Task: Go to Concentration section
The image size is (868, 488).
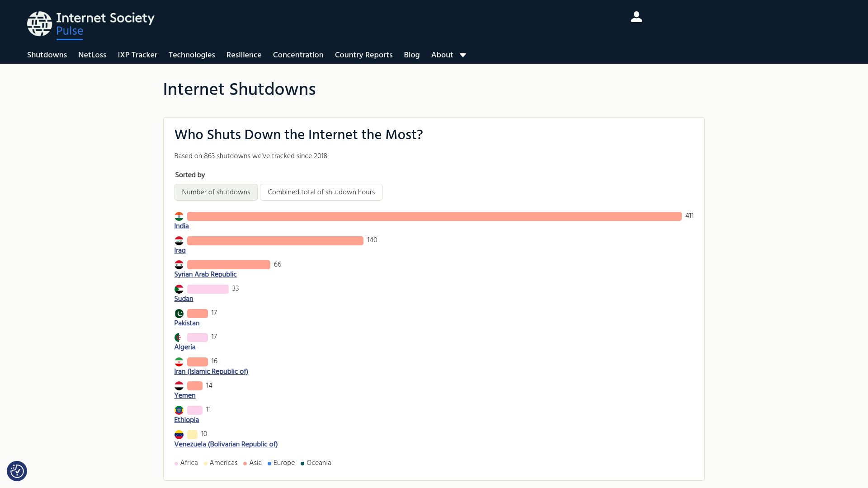Action: point(298,55)
